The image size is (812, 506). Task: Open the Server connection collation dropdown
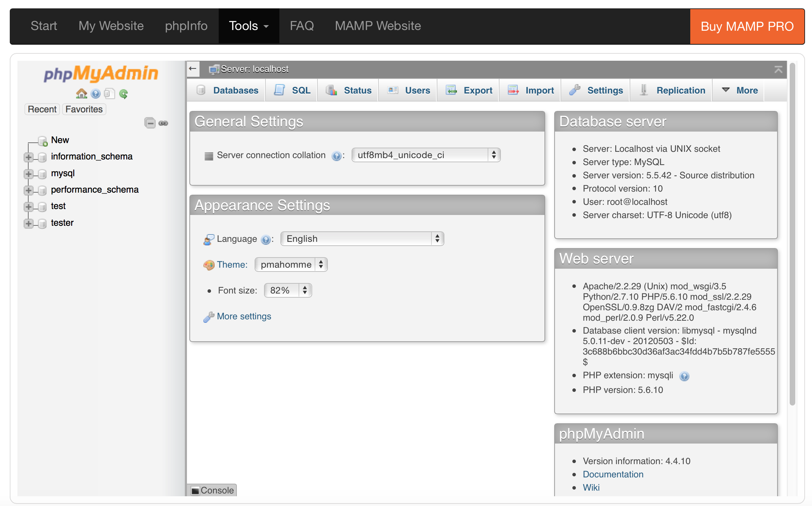point(426,155)
